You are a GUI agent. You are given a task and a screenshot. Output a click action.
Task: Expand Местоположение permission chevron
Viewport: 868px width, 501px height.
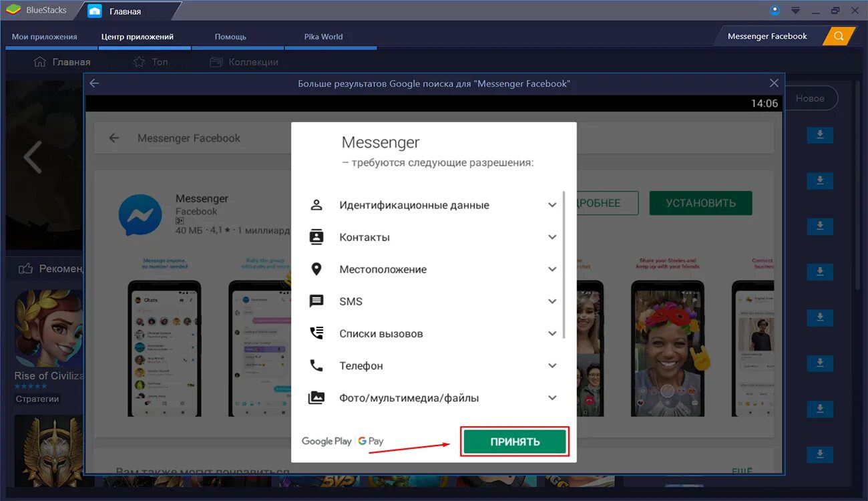coord(552,269)
